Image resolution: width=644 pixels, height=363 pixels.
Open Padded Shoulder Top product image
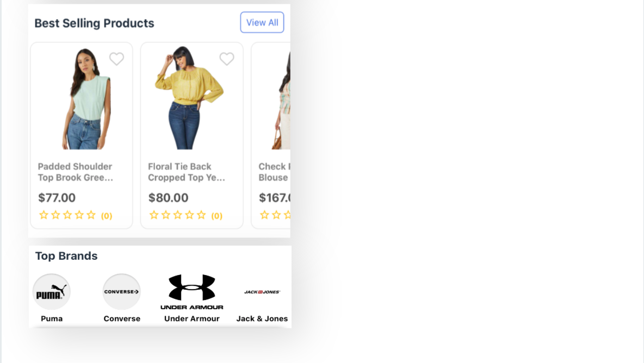(86, 98)
